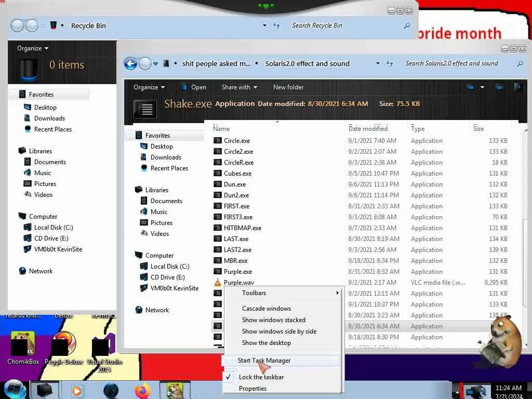Screen dimensions: 532x399
Task: Click breadcrumb 'shit people asked m...' folder
Action: tap(216, 63)
